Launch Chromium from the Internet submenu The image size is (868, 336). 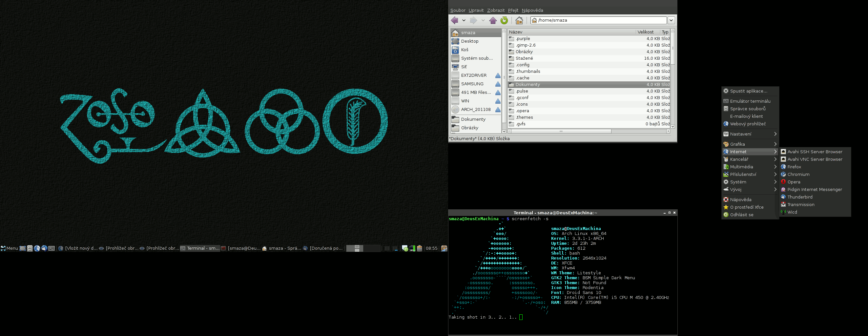(x=815, y=175)
